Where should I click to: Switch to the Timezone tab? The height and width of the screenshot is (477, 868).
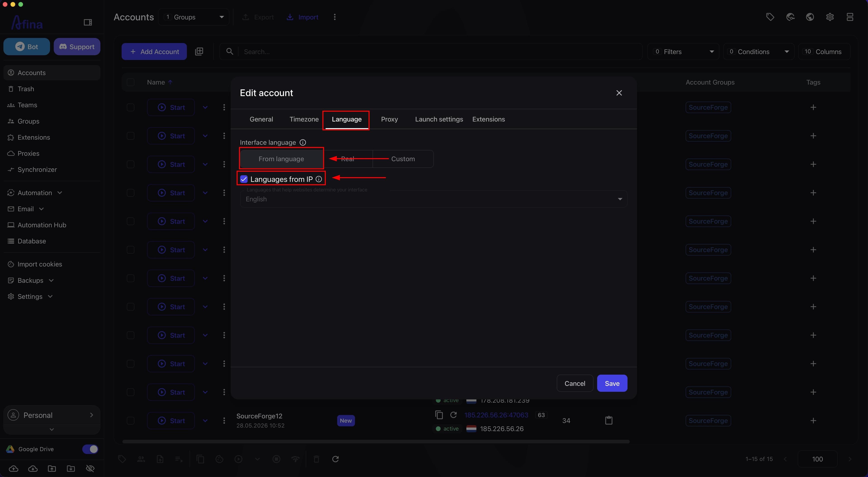coord(304,119)
